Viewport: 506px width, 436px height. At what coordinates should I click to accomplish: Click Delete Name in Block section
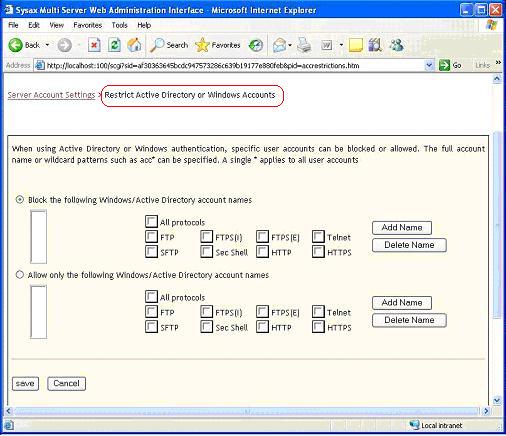pos(409,245)
